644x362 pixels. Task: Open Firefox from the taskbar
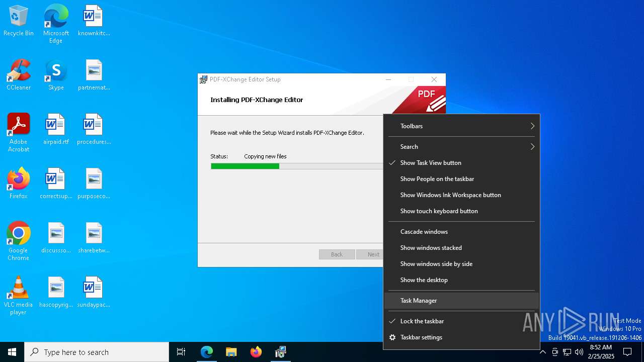256,352
